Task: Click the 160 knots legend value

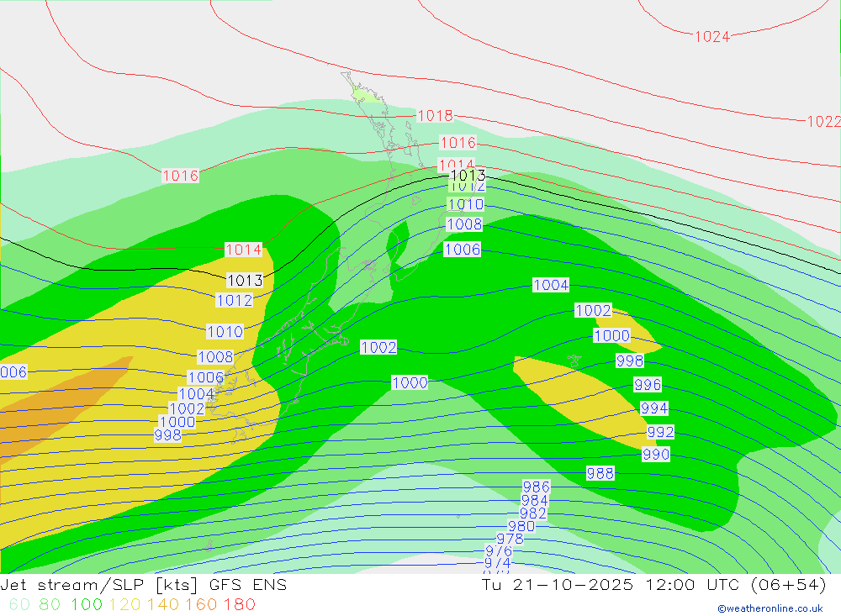Action: pos(201,604)
